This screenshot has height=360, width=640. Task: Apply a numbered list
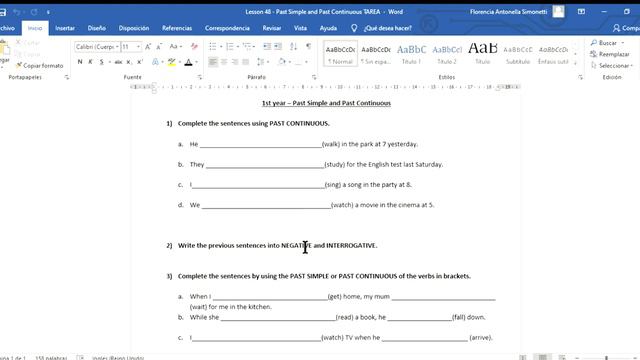[x=230, y=47]
